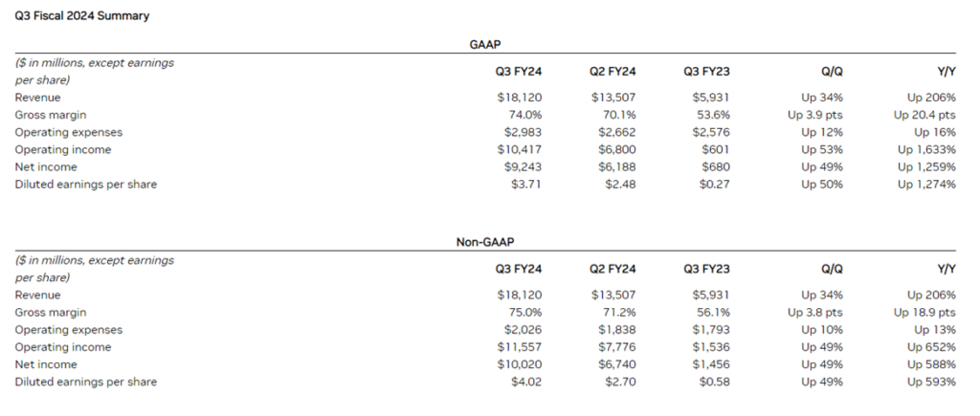
Task: Click Non-GAAP diluted EPS value $4.02
Action: pyautogui.click(x=528, y=382)
